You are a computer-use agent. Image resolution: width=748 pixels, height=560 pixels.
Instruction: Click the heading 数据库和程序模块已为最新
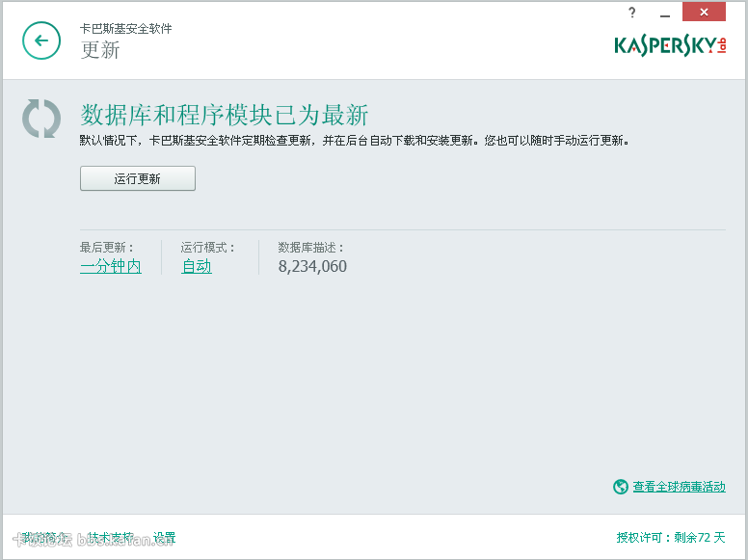click(x=225, y=115)
